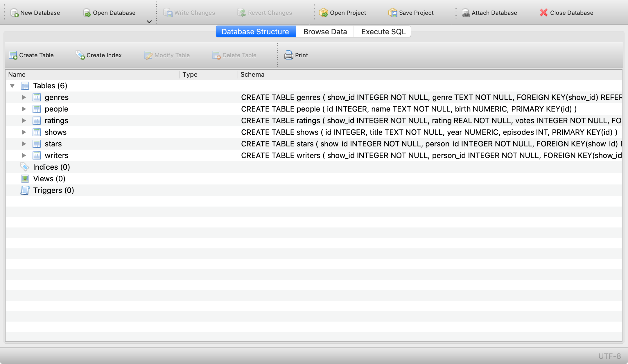This screenshot has width=628, height=364.
Task: Select the Indices (0) item
Action: tap(51, 167)
